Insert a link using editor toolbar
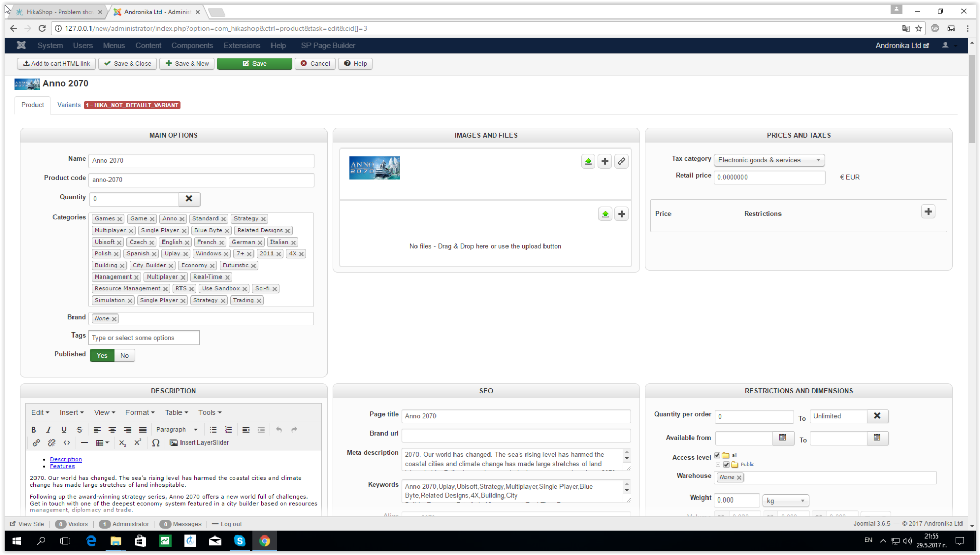This screenshot has height=555, width=980. (x=36, y=443)
